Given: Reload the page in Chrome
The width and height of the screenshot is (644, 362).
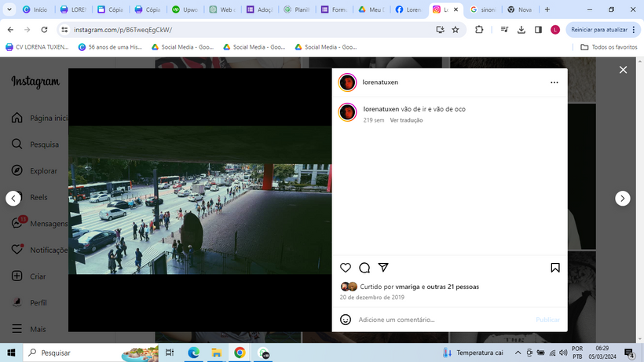Looking at the screenshot, I should 44,30.
